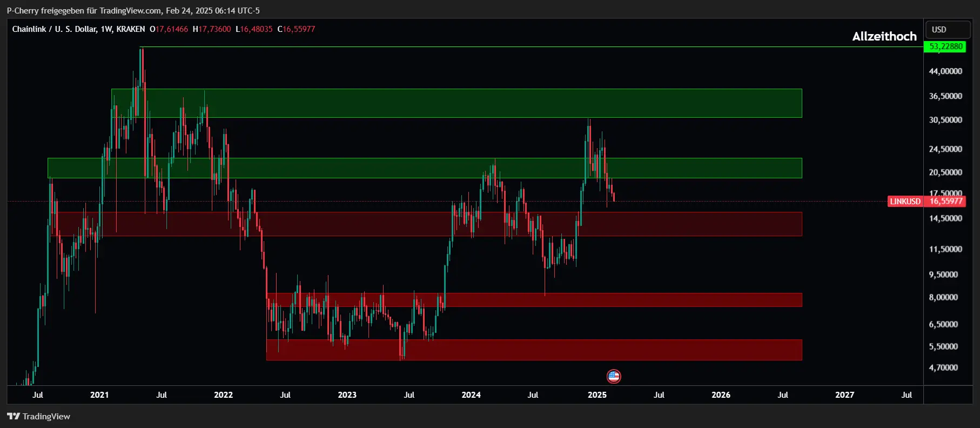Click the open value O17,61466
Image resolution: width=980 pixels, height=428 pixels.
point(169,29)
